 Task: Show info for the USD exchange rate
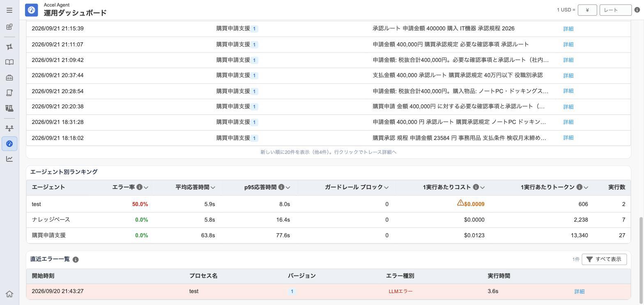coord(637,10)
